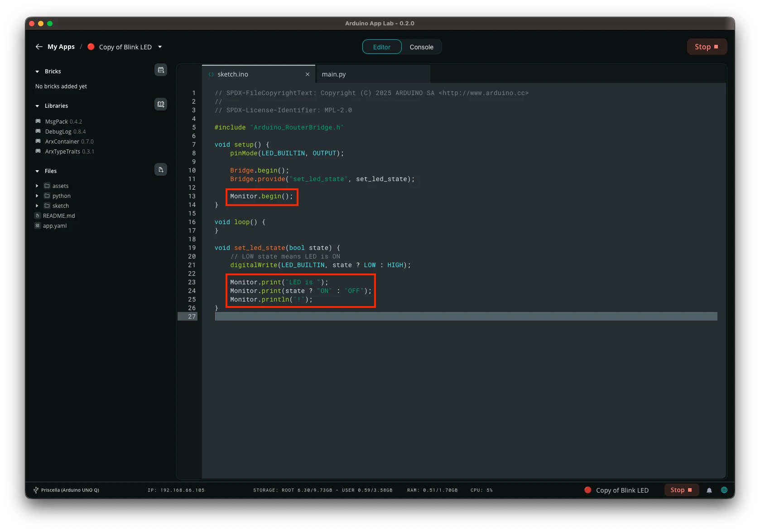Stop the running app with the top Stop button
Viewport: 760px width, 532px height.
point(707,46)
